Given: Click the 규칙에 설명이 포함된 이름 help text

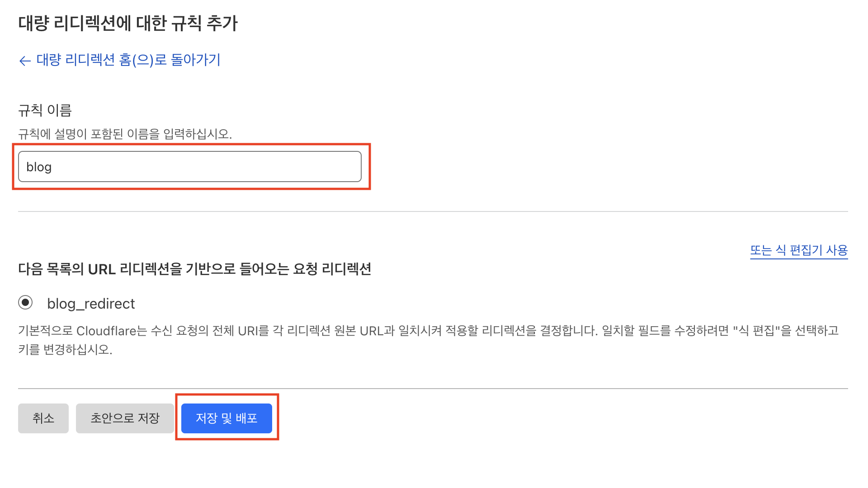Looking at the screenshot, I should [125, 134].
